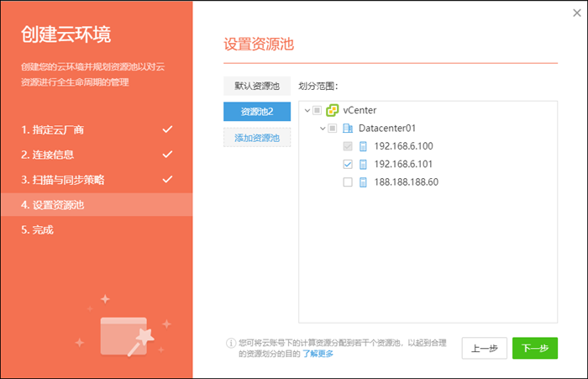Click the vCenter icon in tree

pos(332,110)
